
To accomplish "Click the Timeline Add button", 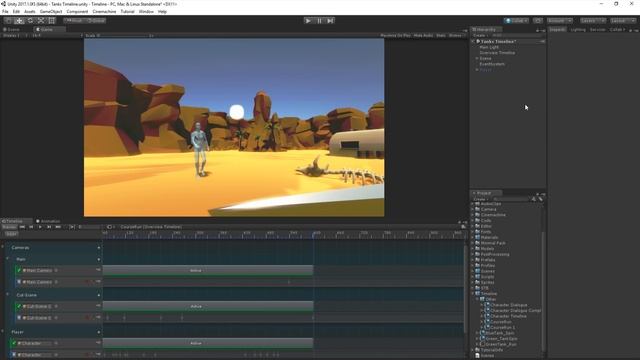I will pos(11,234).
